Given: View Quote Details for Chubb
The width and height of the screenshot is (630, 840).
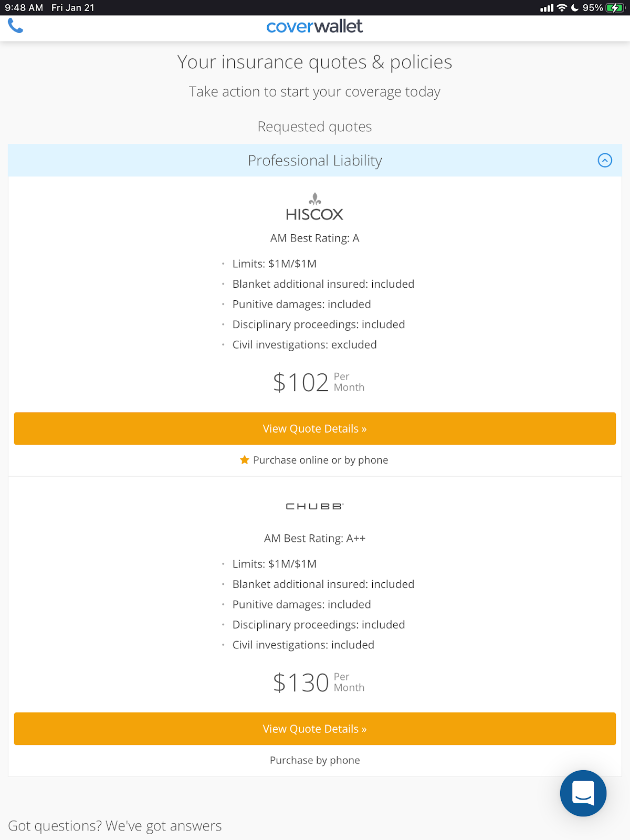Looking at the screenshot, I should [314, 729].
